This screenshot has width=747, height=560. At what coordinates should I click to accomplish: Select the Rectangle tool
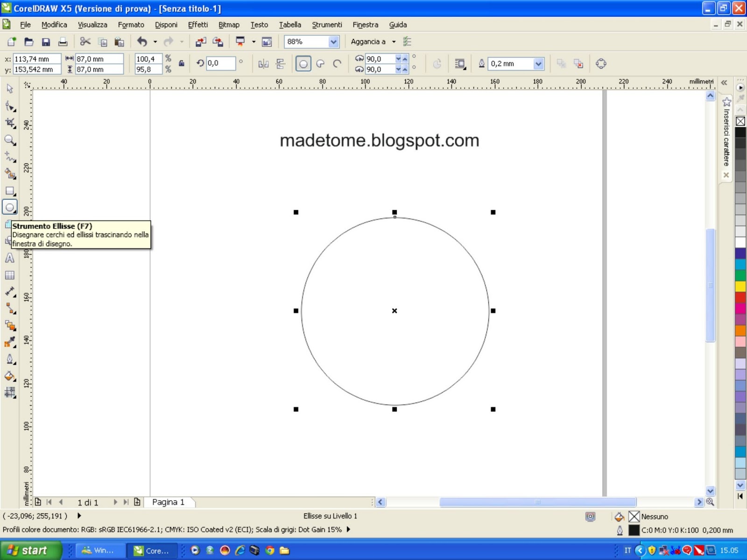10,191
